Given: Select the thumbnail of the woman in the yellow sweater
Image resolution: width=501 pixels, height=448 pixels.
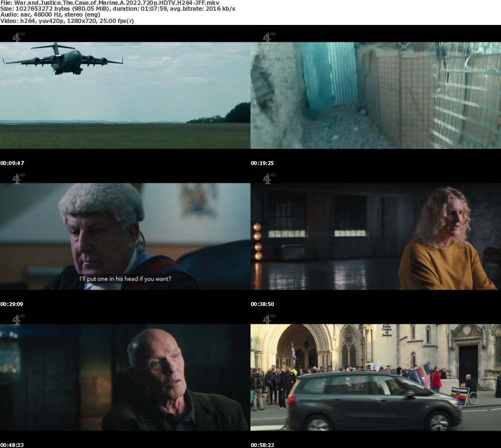Looking at the screenshot, I should coord(375,236).
